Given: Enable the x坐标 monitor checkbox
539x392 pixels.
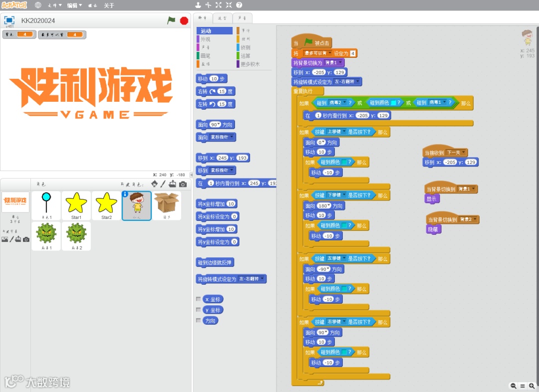Looking at the screenshot, I should coord(198,299).
